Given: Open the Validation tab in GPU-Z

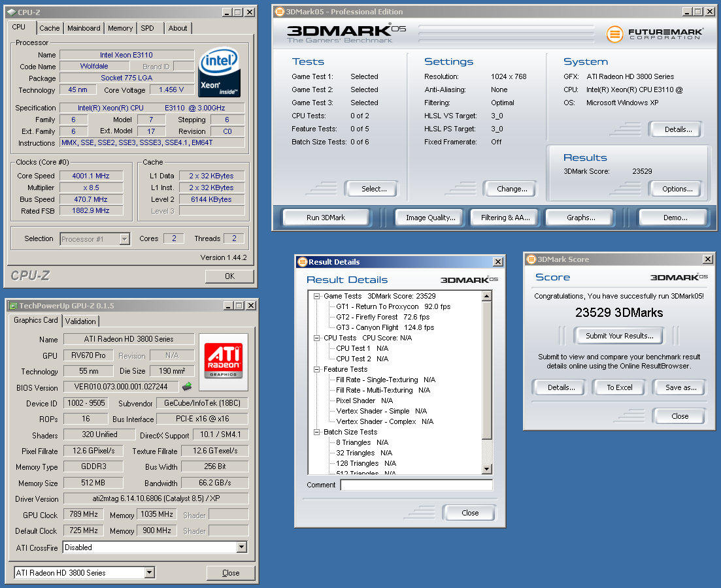Looking at the screenshot, I should tap(80, 321).
